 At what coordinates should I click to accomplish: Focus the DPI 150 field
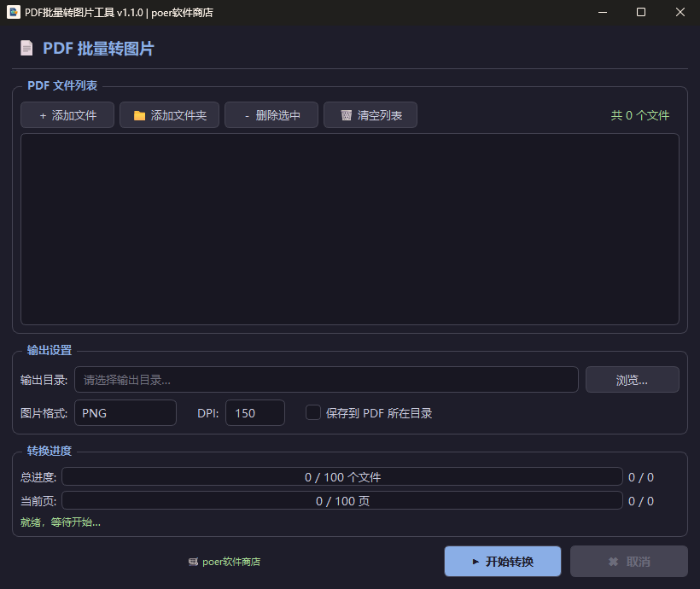click(x=255, y=413)
